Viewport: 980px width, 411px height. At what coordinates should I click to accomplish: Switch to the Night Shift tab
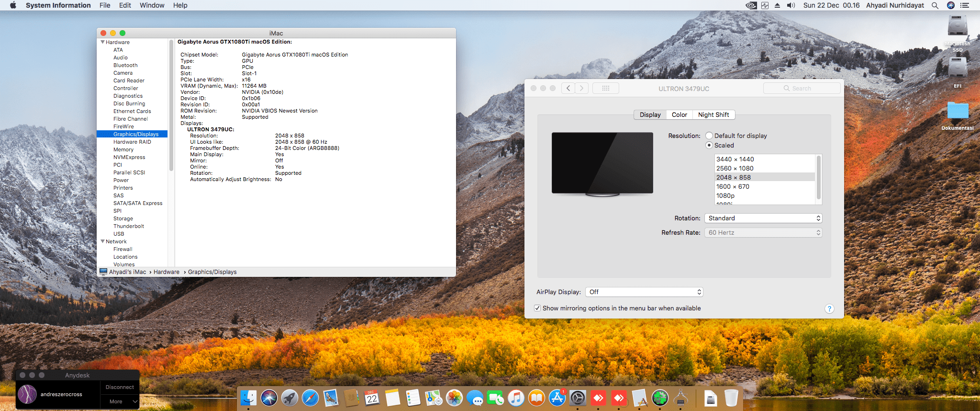click(x=713, y=114)
